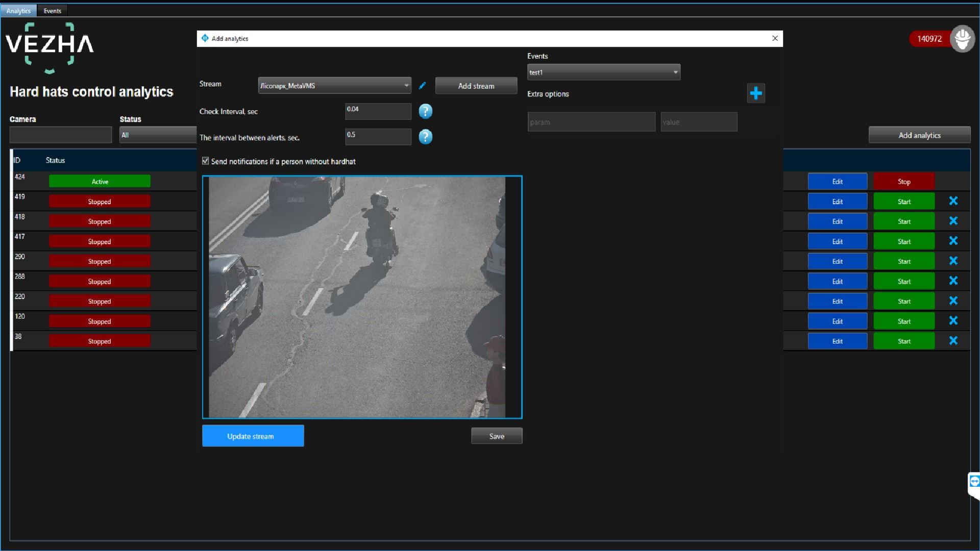
Task: Edit analytics row 120
Action: (838, 321)
